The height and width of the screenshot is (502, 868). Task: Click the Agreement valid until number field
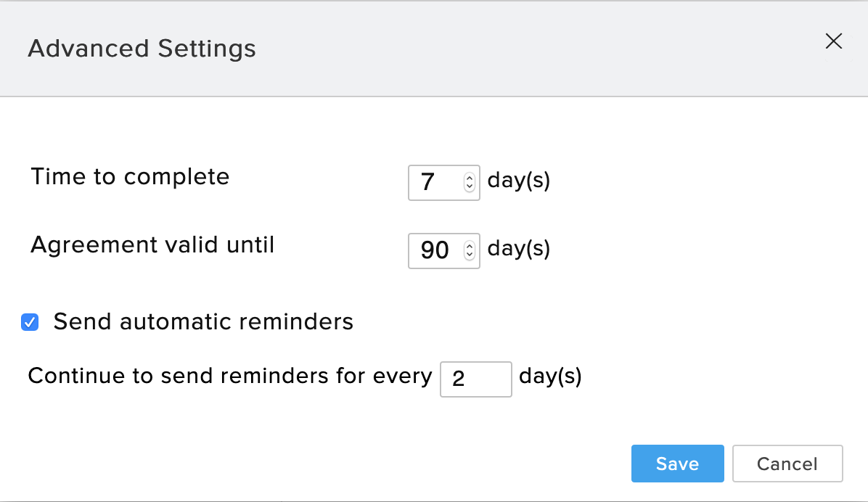(434, 250)
